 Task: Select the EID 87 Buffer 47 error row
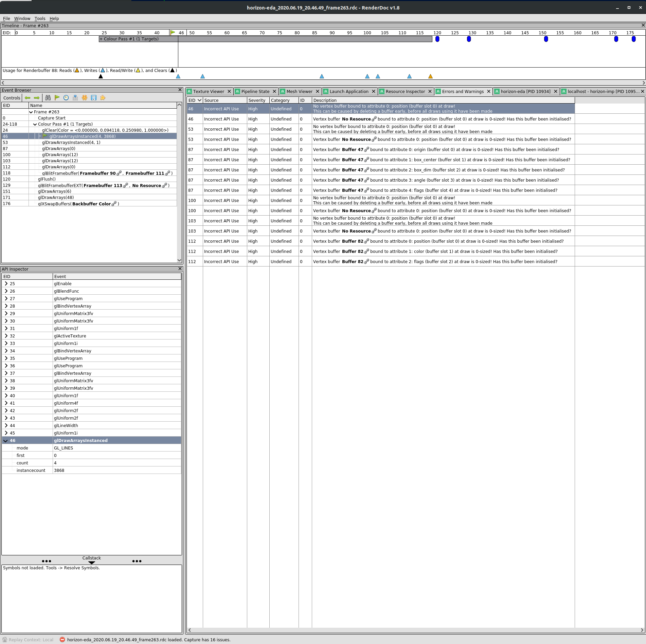coord(408,149)
